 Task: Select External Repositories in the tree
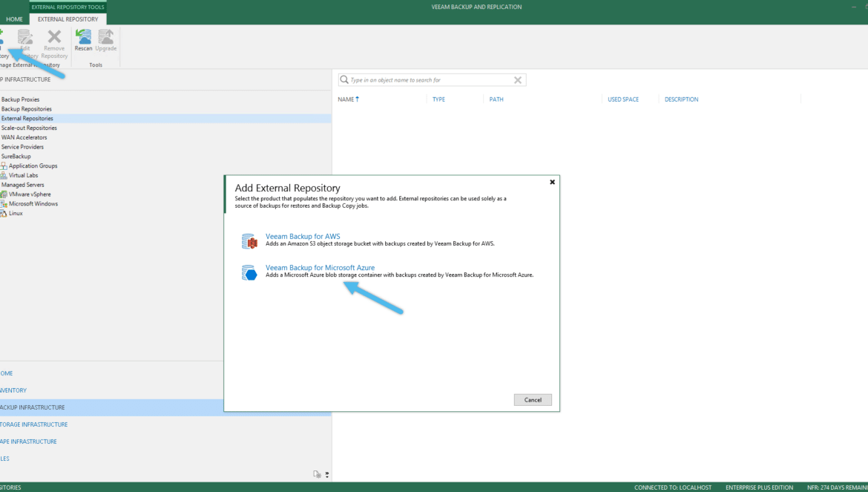point(27,119)
